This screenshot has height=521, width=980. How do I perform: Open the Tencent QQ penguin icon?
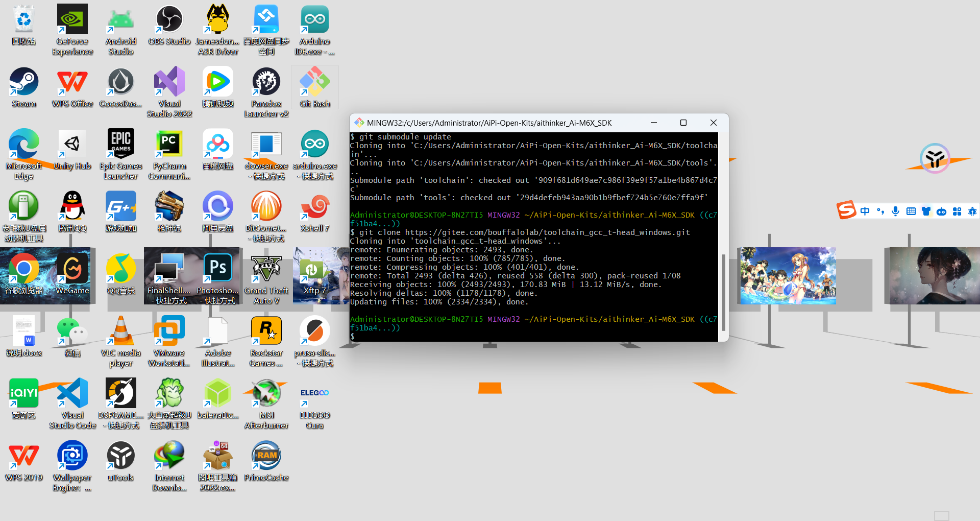point(72,212)
